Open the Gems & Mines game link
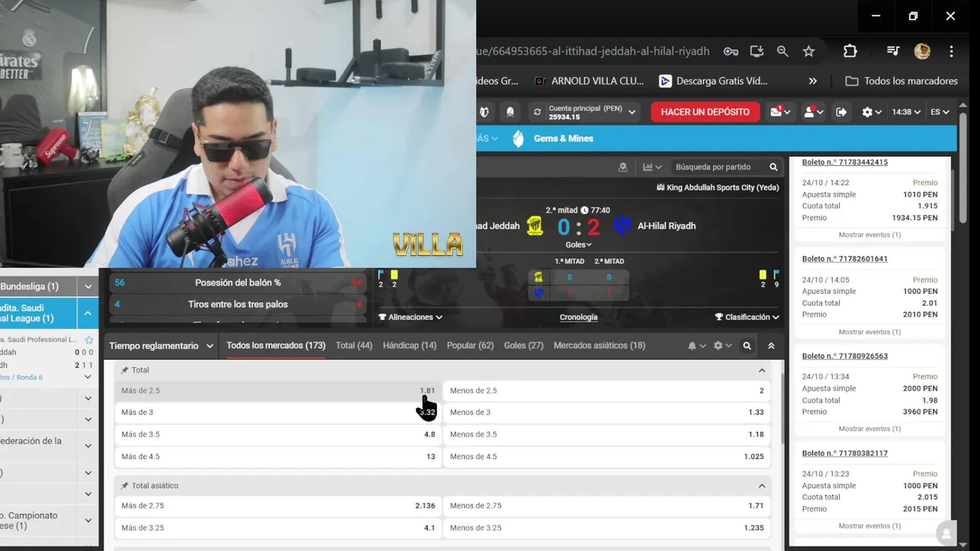Image resolution: width=980 pixels, height=551 pixels. (563, 139)
